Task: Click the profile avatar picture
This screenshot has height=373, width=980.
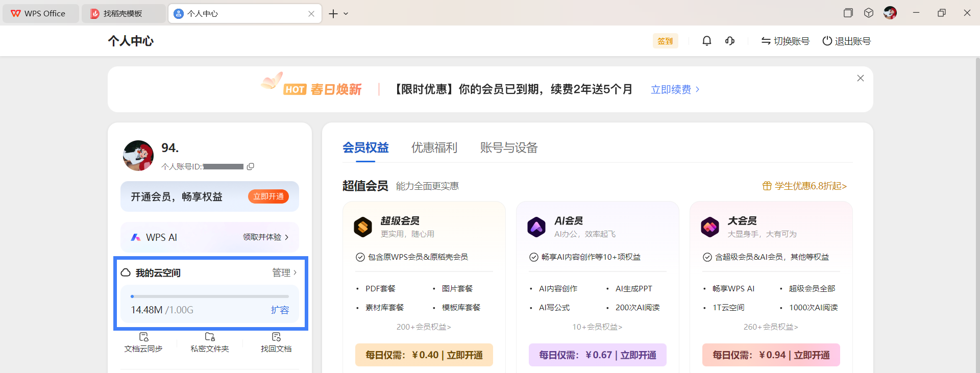Action: [x=138, y=156]
